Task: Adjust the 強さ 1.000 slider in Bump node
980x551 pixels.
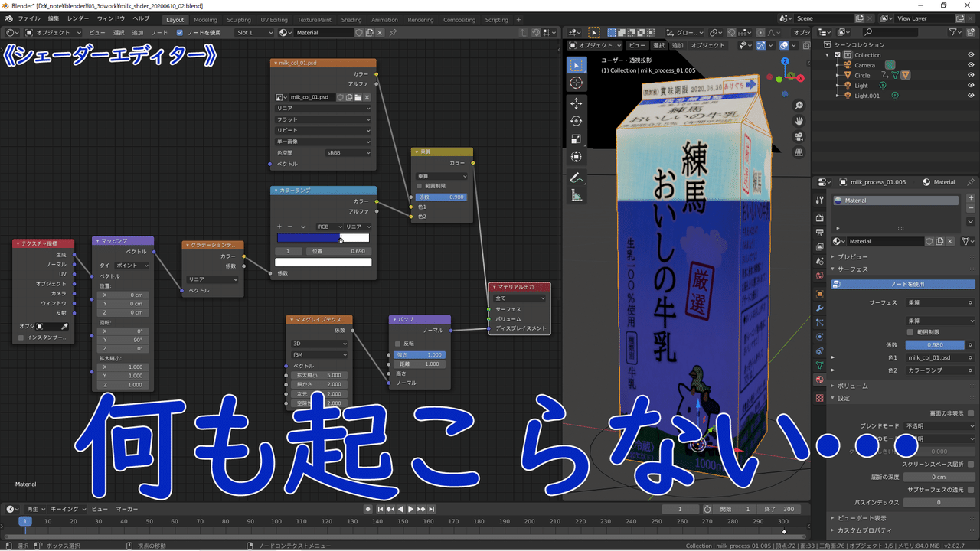Action: point(420,355)
